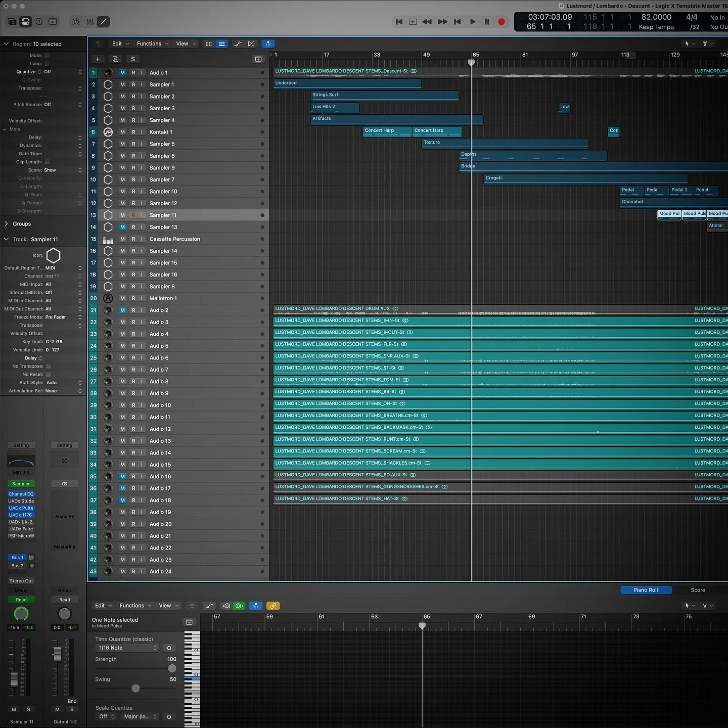
Task: Click the grid view icon in tracks toolbar
Action: pyautogui.click(x=209, y=44)
